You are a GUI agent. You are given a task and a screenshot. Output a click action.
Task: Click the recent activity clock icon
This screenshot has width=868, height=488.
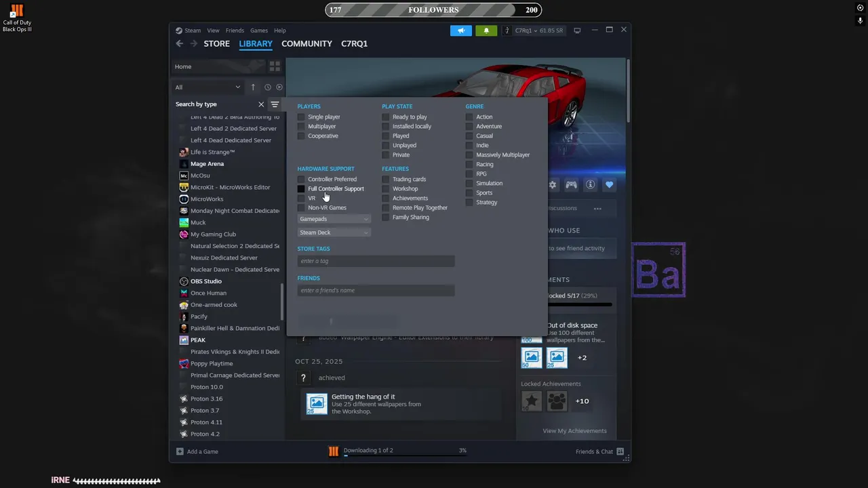(268, 87)
